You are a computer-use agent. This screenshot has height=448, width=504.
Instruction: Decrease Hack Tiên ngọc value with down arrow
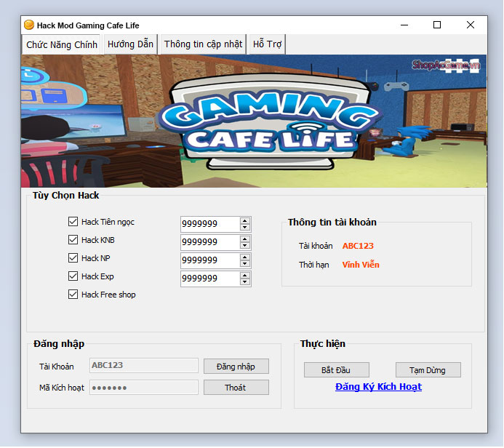[245, 227]
